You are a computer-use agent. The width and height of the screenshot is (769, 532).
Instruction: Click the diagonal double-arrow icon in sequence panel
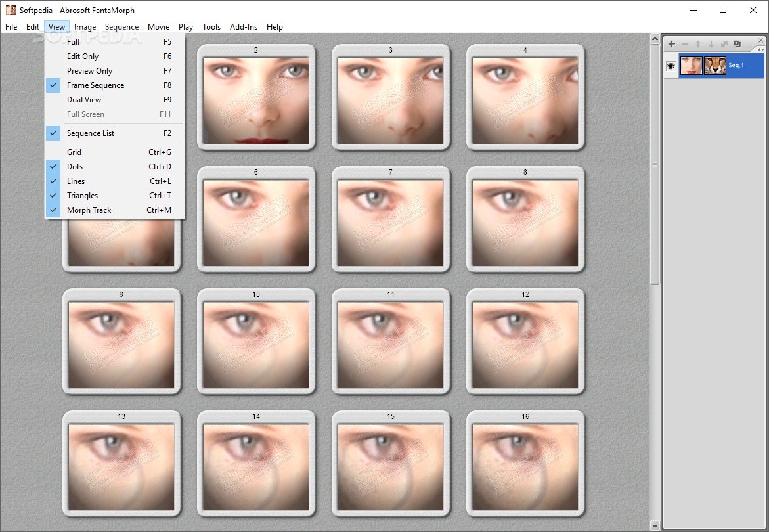tap(724, 44)
